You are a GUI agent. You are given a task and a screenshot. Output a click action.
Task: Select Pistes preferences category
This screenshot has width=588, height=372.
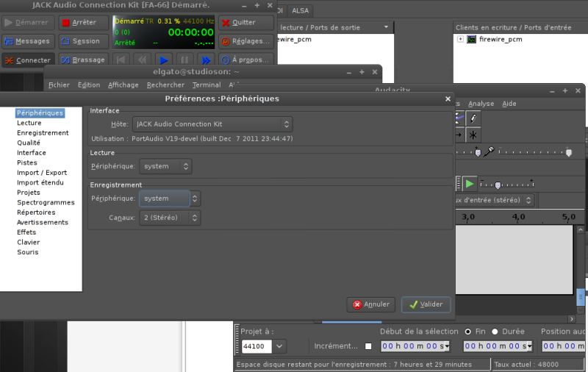coord(27,162)
